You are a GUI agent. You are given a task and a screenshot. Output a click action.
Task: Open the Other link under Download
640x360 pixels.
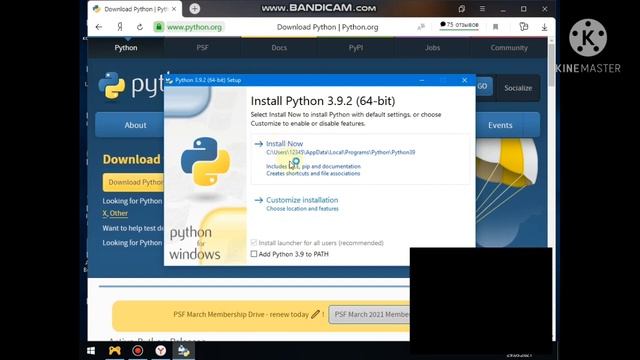(118, 213)
